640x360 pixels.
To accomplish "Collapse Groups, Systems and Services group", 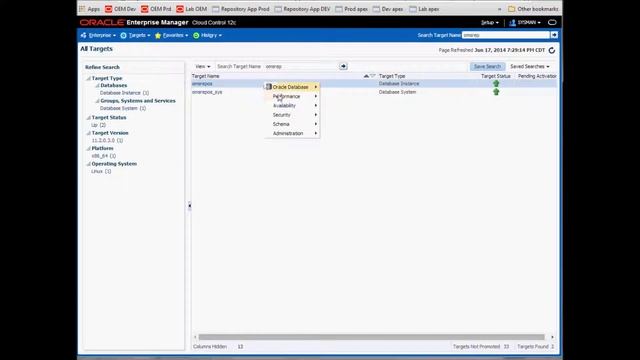I will (x=97, y=101).
